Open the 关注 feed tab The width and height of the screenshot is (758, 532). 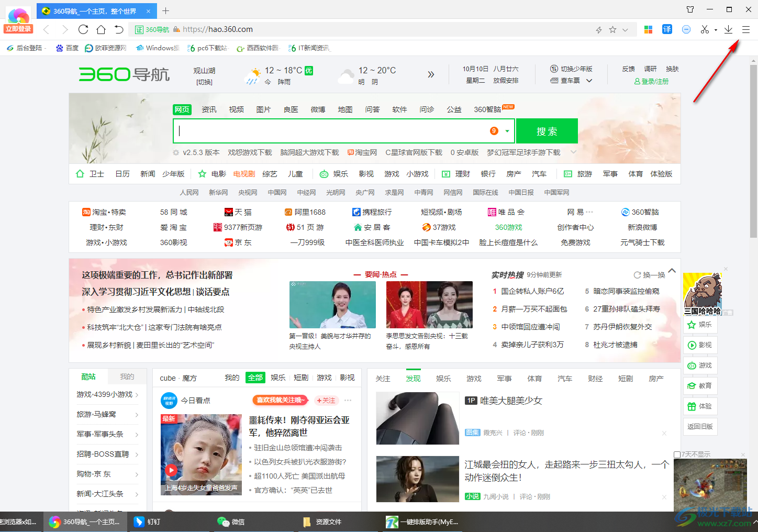(383, 379)
